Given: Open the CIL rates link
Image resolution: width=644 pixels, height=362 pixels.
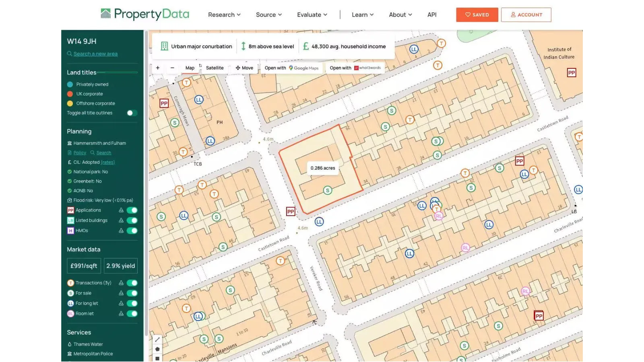Looking at the screenshot, I should click(107, 162).
